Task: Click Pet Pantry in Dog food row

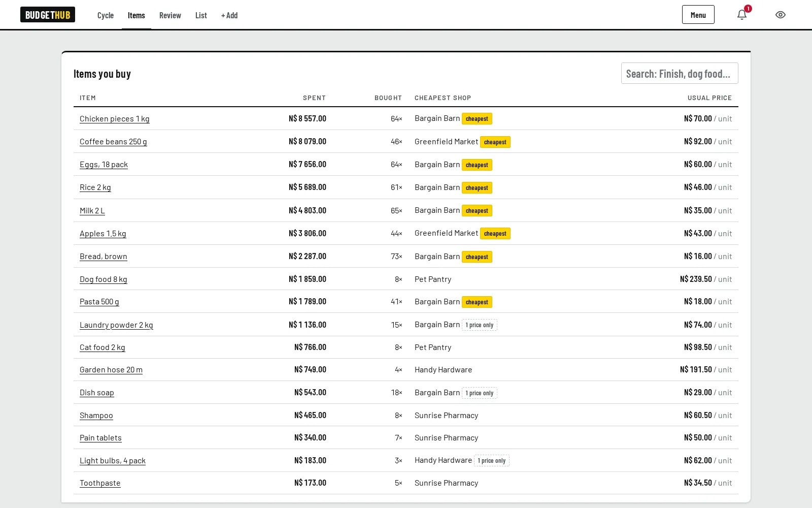Action: (433, 279)
